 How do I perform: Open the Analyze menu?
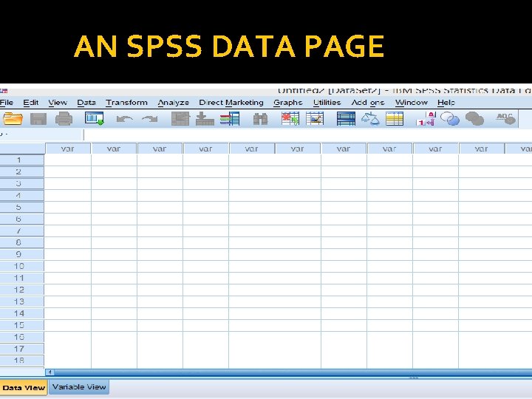click(x=173, y=103)
